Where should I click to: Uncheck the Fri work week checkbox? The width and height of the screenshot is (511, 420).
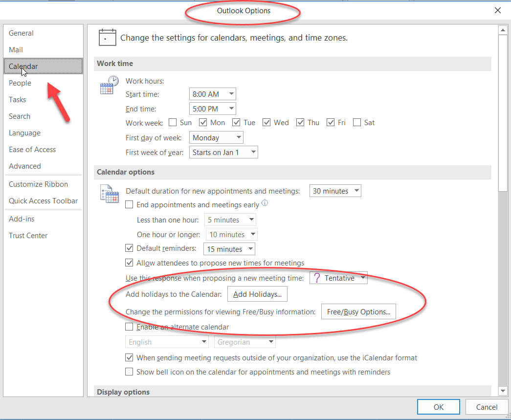331,123
